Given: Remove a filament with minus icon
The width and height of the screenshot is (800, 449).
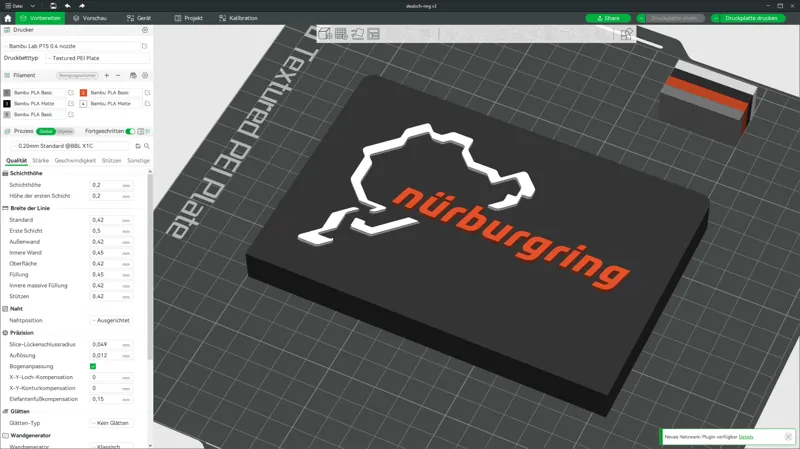Looking at the screenshot, I should pyautogui.click(x=118, y=75).
